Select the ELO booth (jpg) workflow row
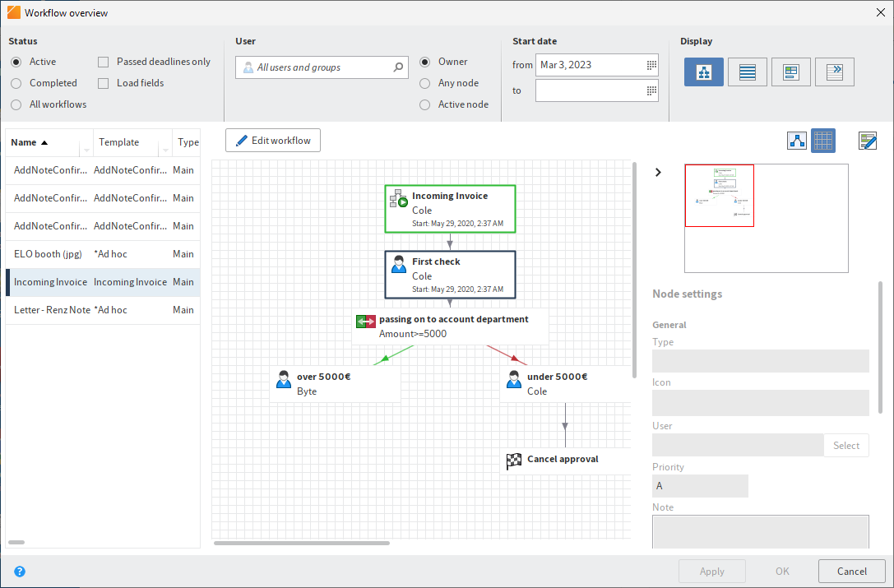The width and height of the screenshot is (894, 588). click(x=48, y=253)
